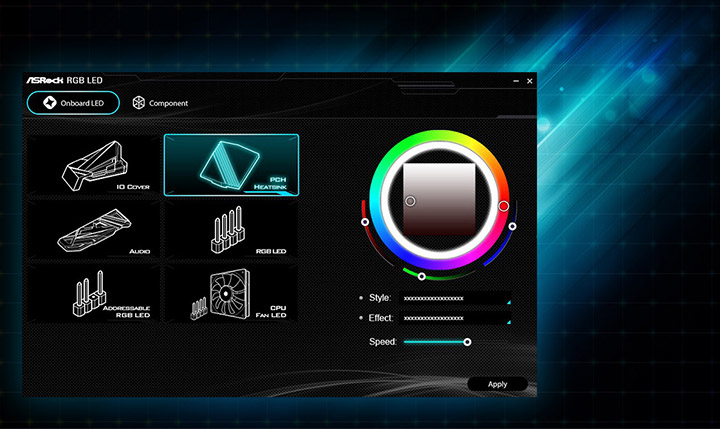The height and width of the screenshot is (429, 720).
Task: Click the red channel arc handle
Action: pos(365,222)
